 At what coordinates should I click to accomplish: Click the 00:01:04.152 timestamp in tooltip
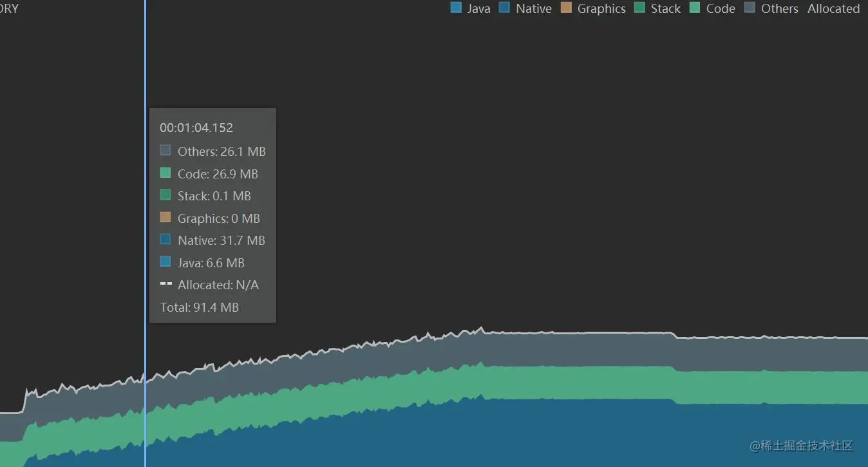point(196,128)
